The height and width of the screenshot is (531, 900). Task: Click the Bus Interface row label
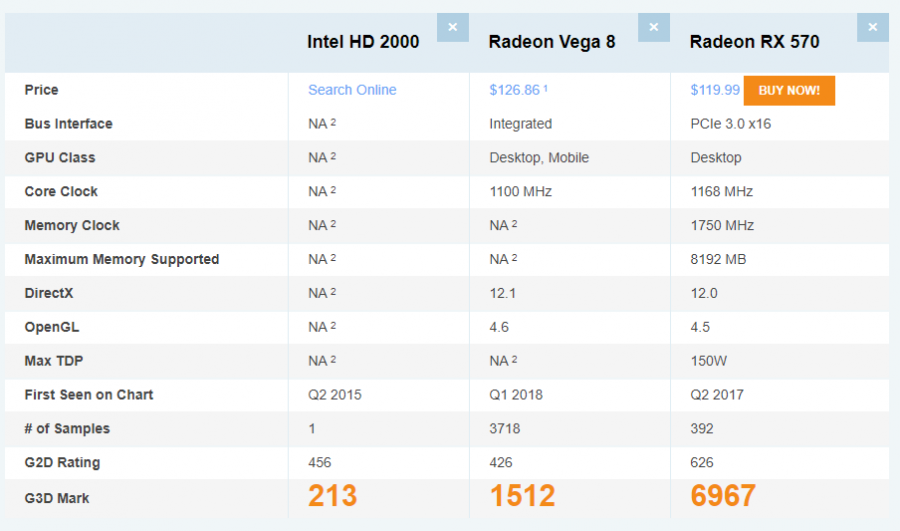coord(68,124)
